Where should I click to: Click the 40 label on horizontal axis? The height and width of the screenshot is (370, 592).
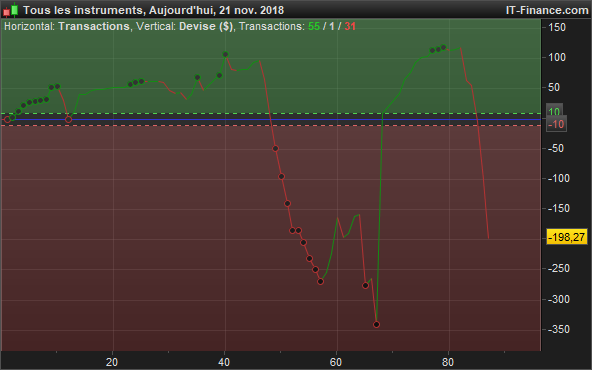(x=224, y=362)
